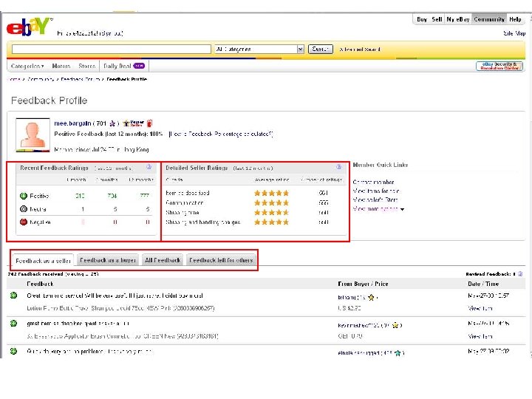Expand the Categories navigation dropdown
This screenshot has height=399, width=532.
coord(27,66)
